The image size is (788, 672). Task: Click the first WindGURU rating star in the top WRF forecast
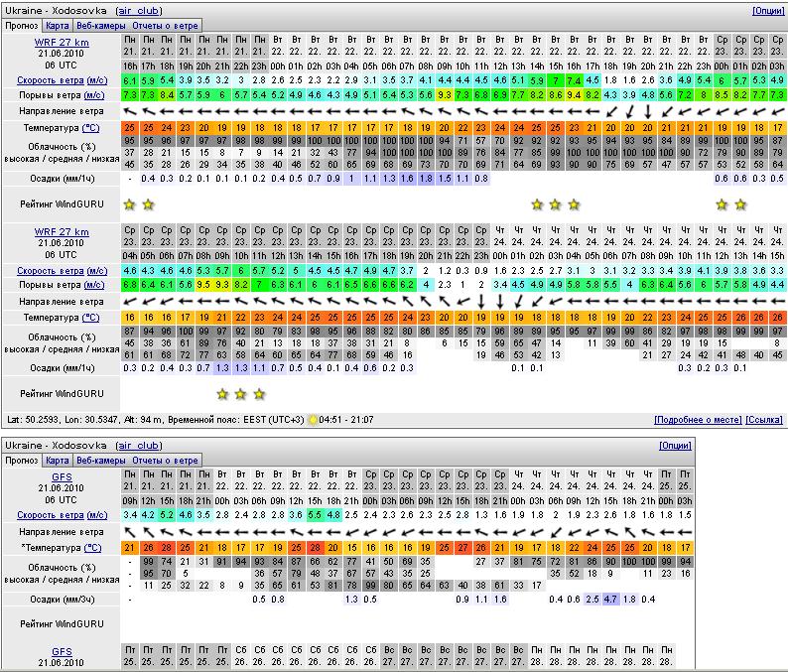(129, 204)
